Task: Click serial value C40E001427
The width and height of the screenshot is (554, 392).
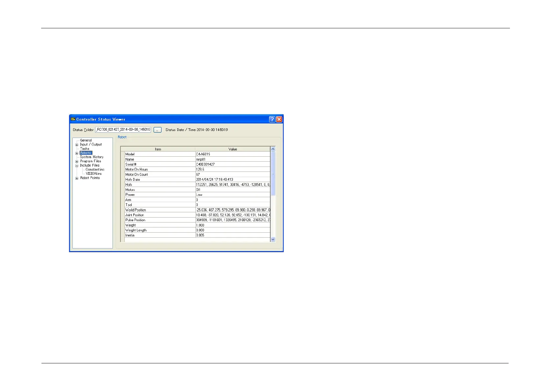Action: click(x=205, y=164)
